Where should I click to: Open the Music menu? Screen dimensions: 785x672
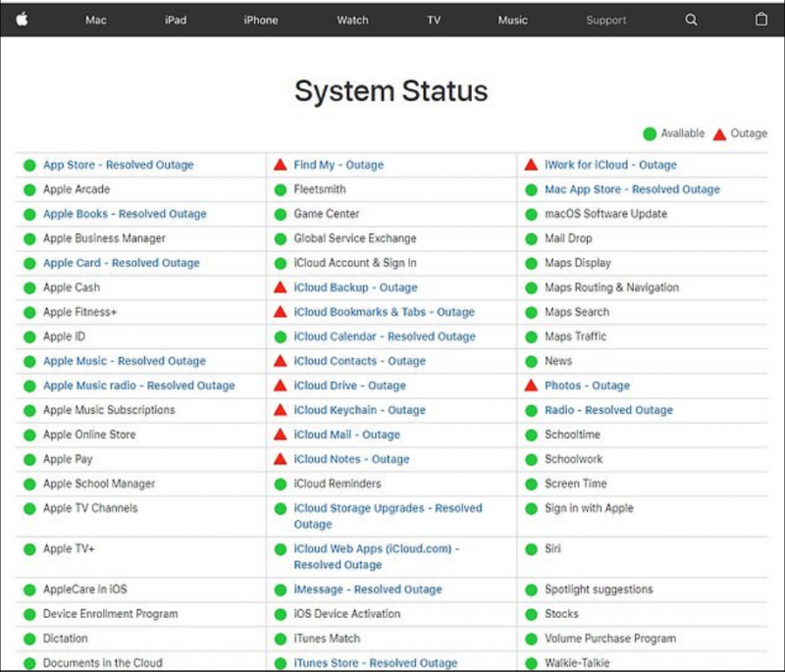[x=512, y=20]
